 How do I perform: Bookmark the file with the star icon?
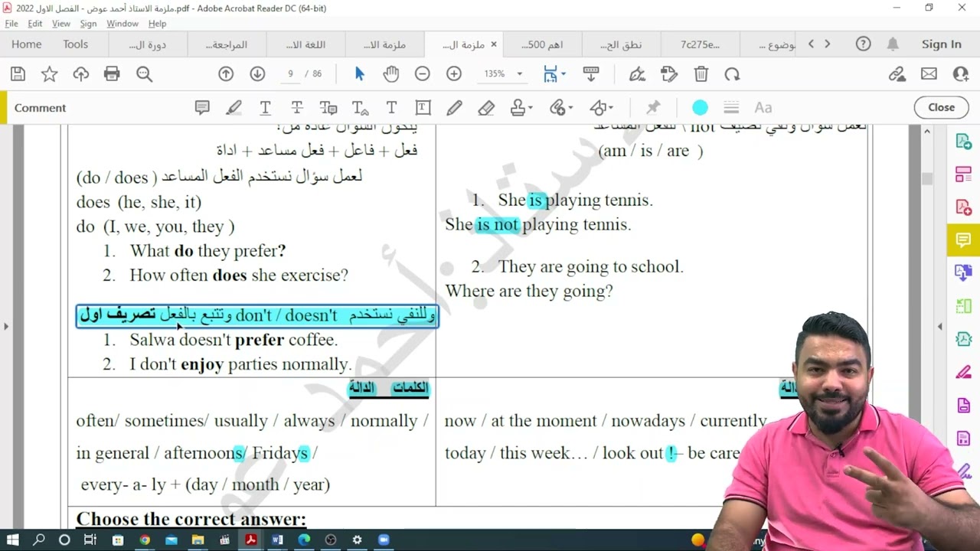coord(49,74)
